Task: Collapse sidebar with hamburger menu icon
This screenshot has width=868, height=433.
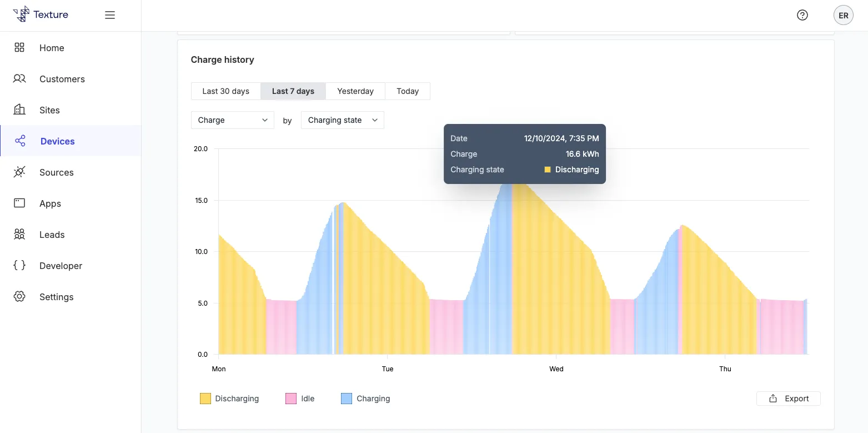Action: 110,16
